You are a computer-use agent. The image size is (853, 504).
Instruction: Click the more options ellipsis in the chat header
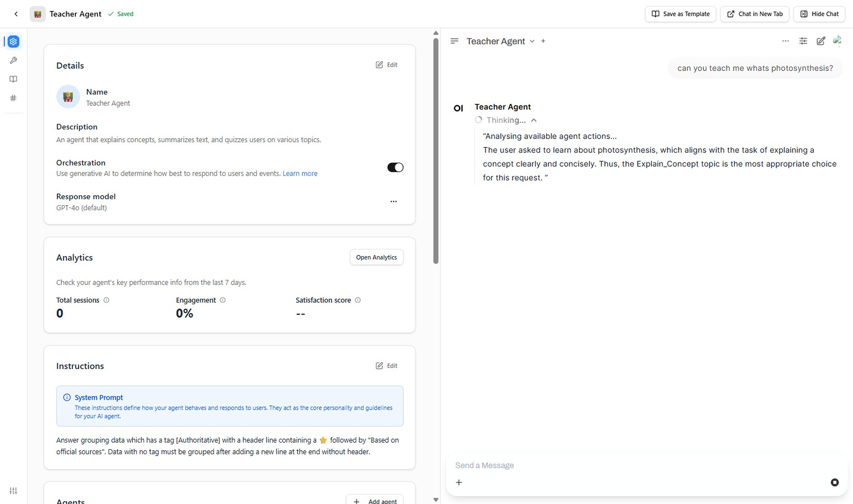(785, 41)
